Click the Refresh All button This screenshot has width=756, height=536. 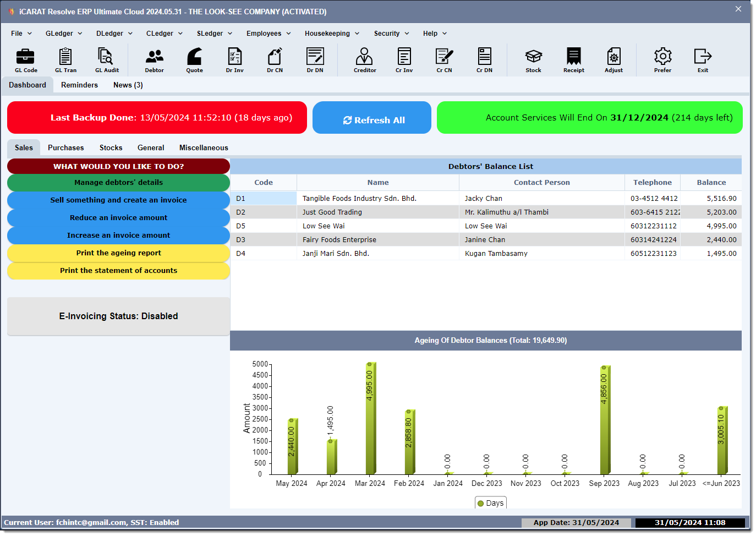[x=372, y=118]
